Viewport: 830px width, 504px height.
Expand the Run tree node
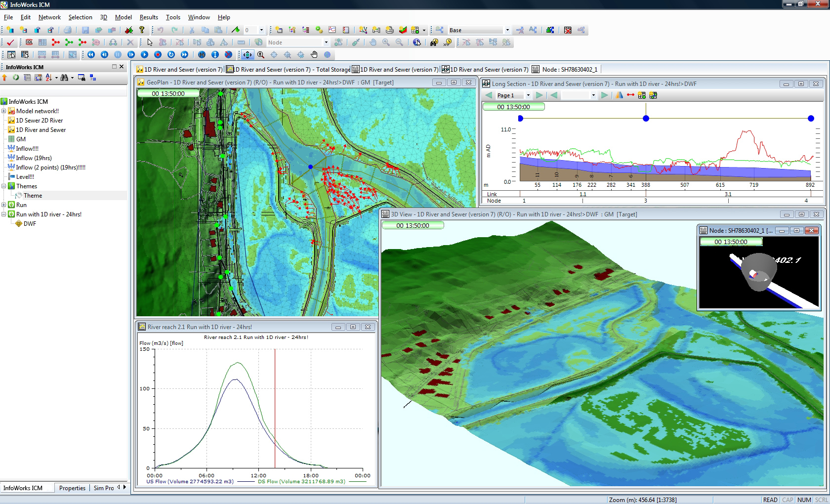(x=3, y=205)
